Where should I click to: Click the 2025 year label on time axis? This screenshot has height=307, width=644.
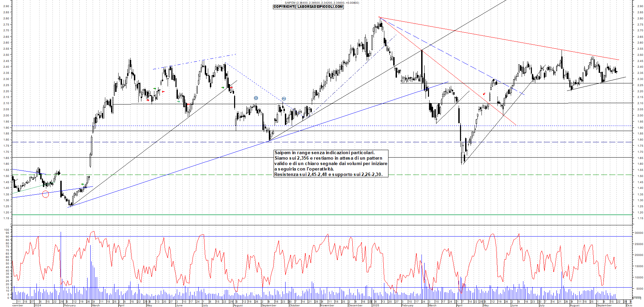375,305
